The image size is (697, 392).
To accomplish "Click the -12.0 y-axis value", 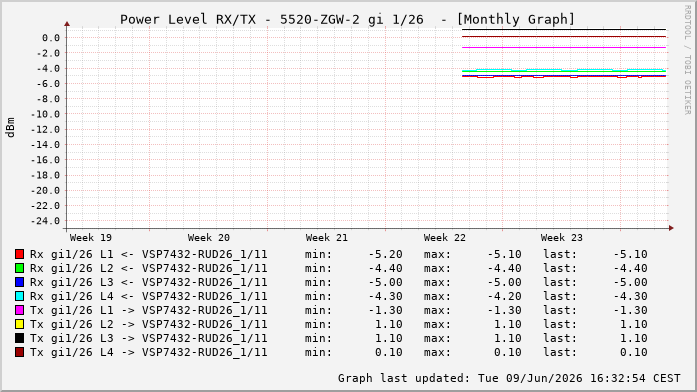I will click(45, 130).
